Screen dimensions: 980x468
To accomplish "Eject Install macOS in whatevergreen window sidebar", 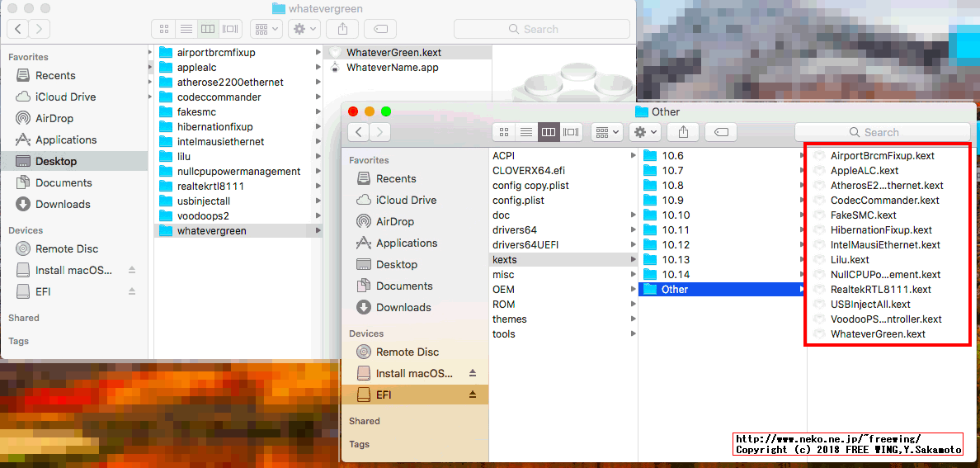I will click(132, 270).
